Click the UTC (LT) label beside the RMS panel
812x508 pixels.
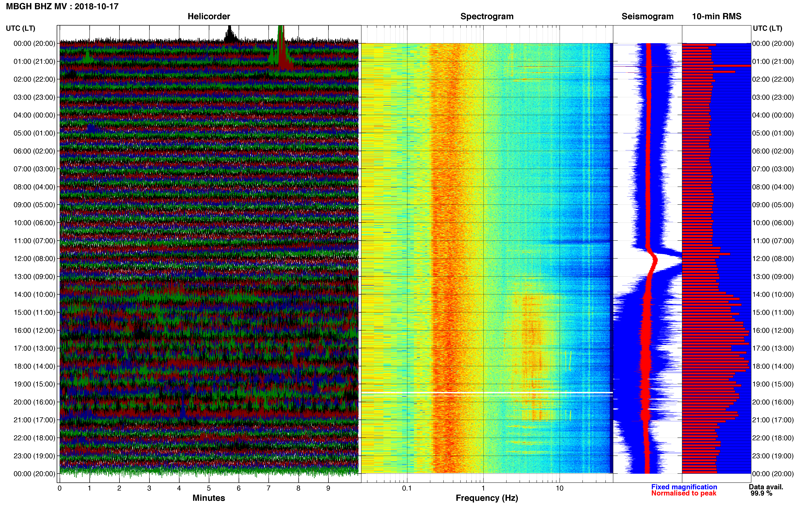(767, 28)
